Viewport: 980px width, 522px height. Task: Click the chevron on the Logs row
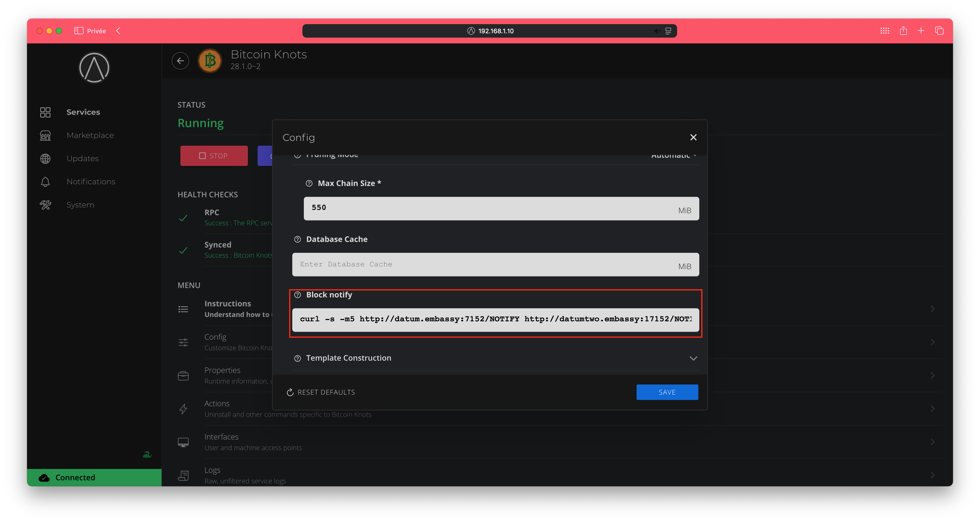pyautogui.click(x=932, y=475)
